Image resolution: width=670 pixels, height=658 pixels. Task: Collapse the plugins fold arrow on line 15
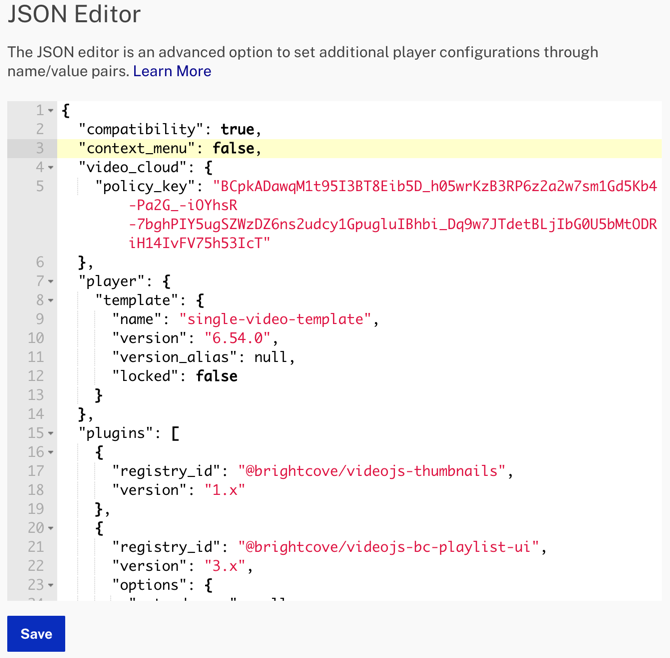(x=51, y=433)
